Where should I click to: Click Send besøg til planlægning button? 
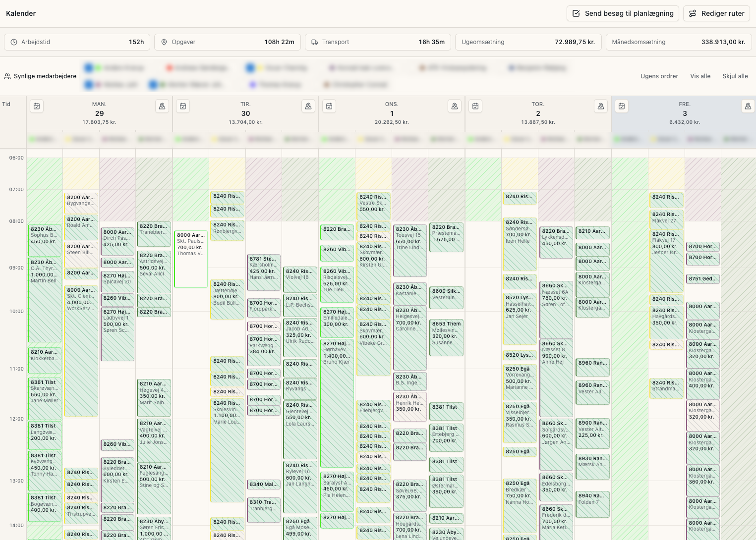[x=623, y=13]
